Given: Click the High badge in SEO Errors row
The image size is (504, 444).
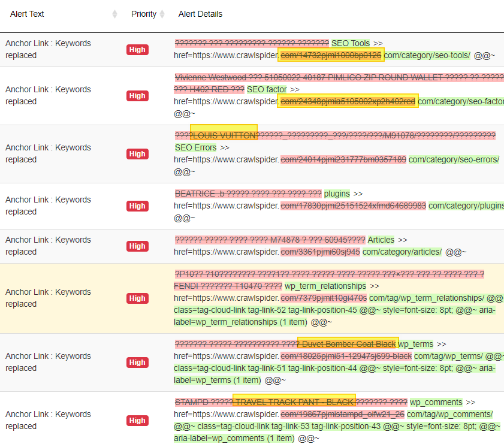Looking at the screenshot, I should point(137,154).
